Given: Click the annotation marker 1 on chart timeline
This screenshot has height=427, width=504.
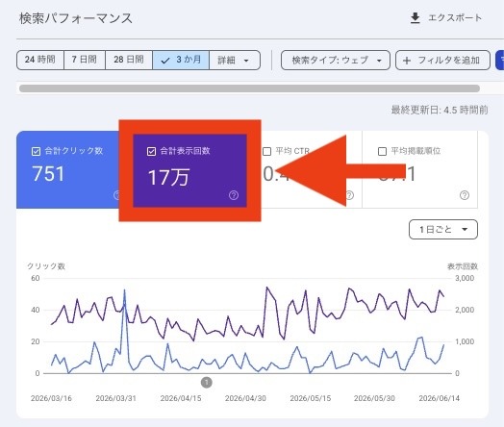Looking at the screenshot, I should pos(207,383).
